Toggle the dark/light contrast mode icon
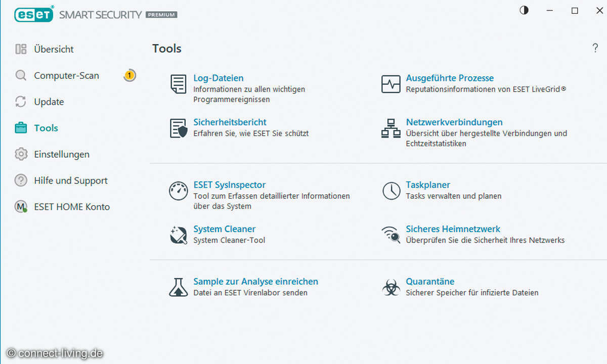 (524, 10)
